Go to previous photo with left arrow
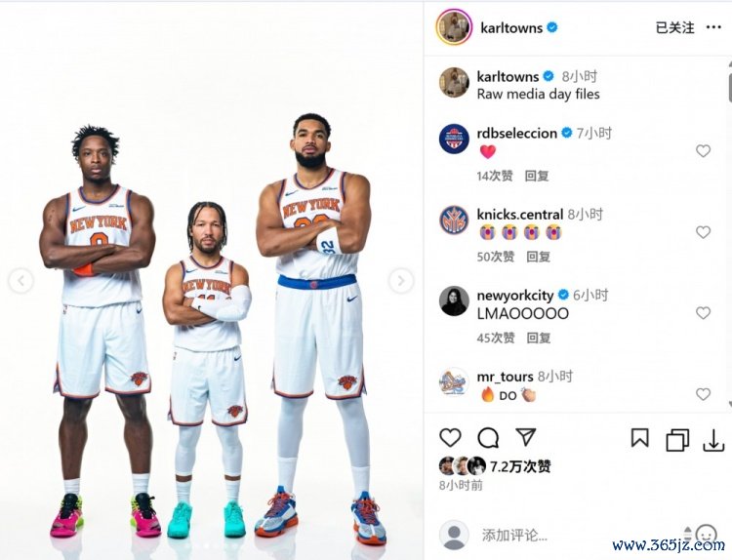732x560 pixels. pyautogui.click(x=21, y=280)
